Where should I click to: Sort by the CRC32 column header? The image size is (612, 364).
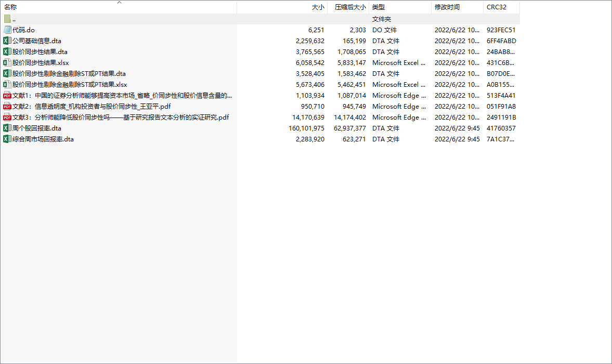coord(502,7)
